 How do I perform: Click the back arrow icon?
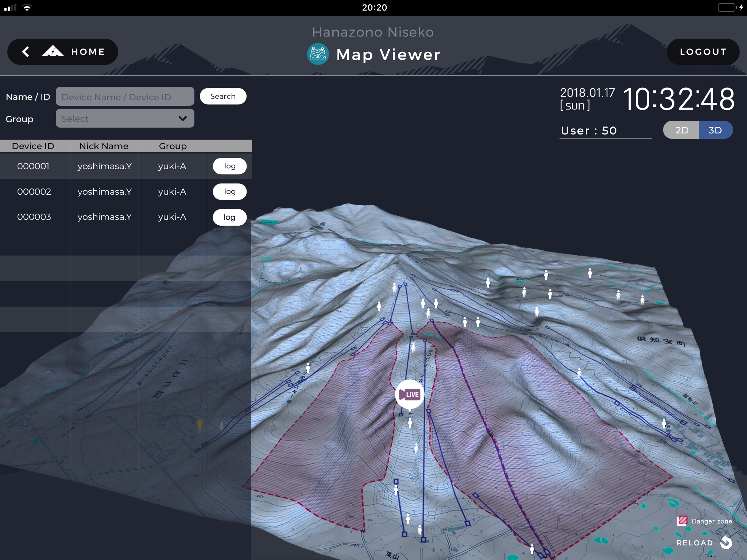[24, 51]
